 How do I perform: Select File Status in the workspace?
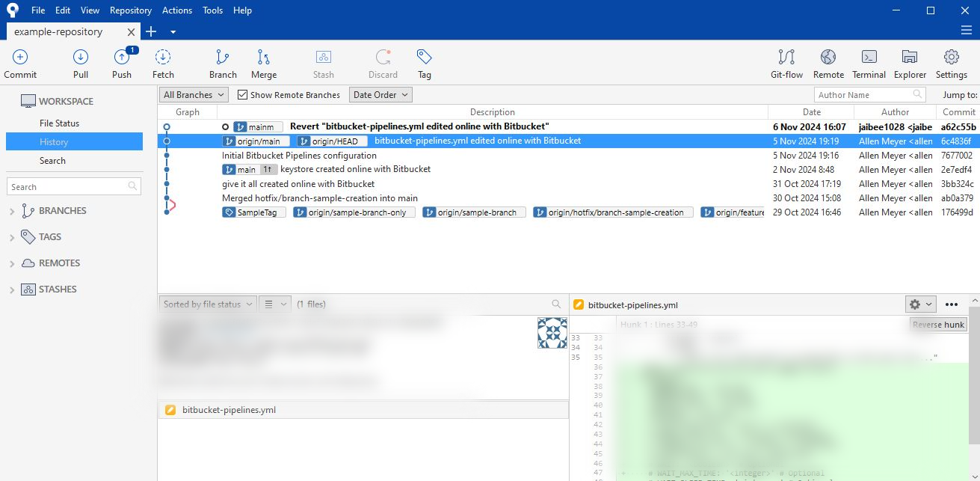tap(59, 123)
